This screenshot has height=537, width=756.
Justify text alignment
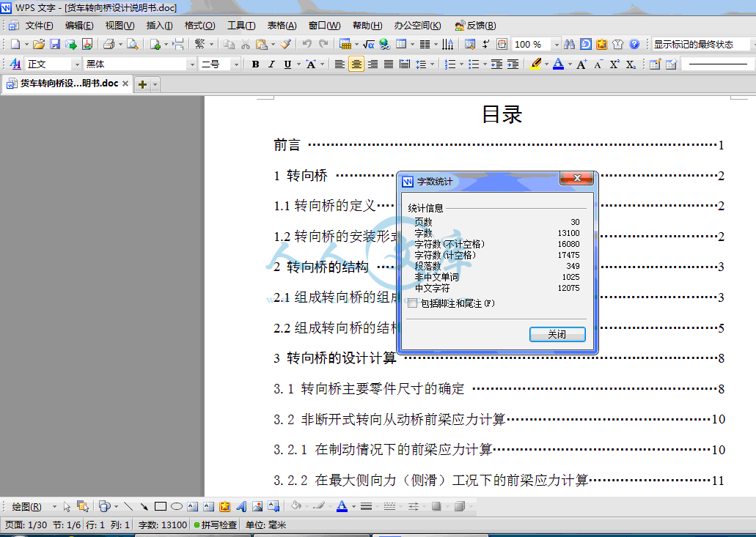(x=389, y=64)
